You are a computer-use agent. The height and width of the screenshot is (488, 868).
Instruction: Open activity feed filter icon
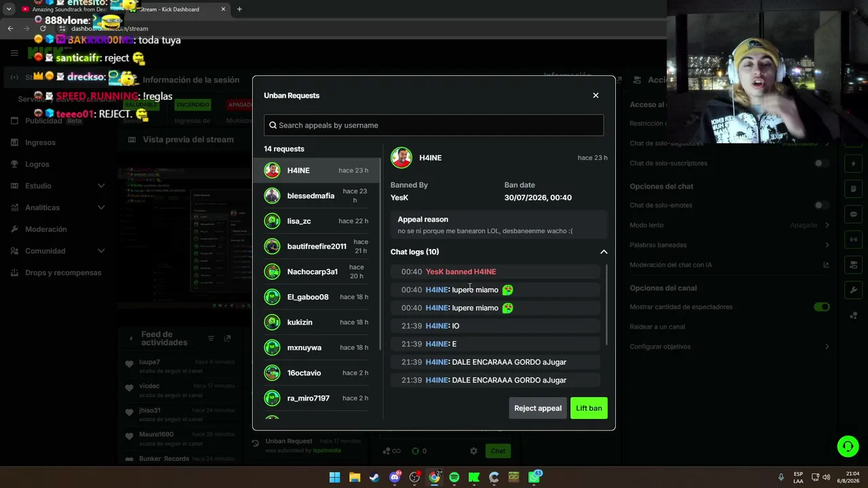pos(211,338)
